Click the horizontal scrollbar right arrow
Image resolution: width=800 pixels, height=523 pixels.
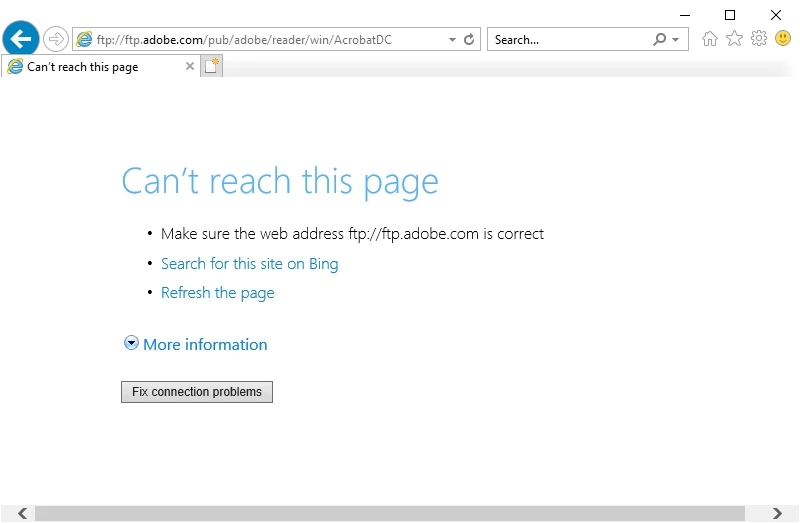click(x=777, y=513)
